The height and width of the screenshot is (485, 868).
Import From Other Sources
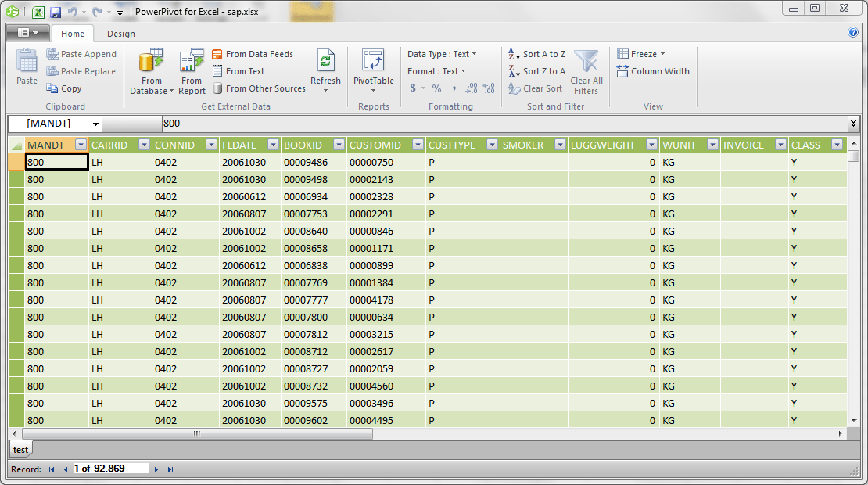[259, 88]
